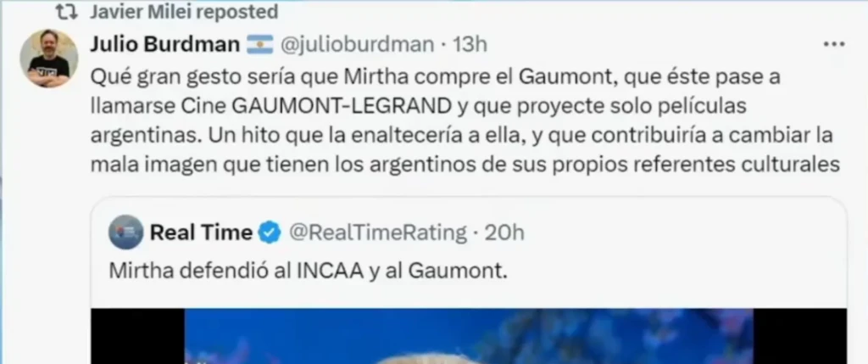Viewport: 868px width, 364px height.
Task: Click the blue verified badge
Action: pyautogui.click(x=270, y=232)
